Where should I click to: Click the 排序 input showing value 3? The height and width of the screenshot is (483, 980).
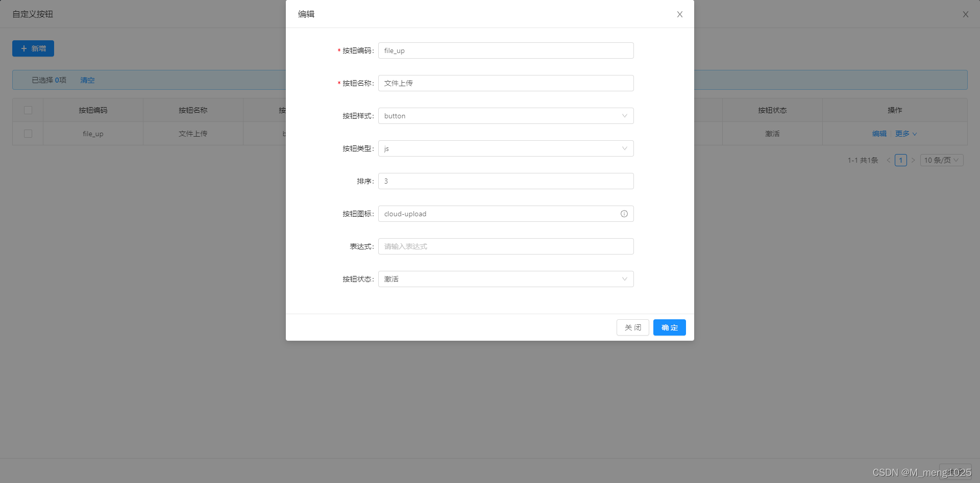(505, 181)
